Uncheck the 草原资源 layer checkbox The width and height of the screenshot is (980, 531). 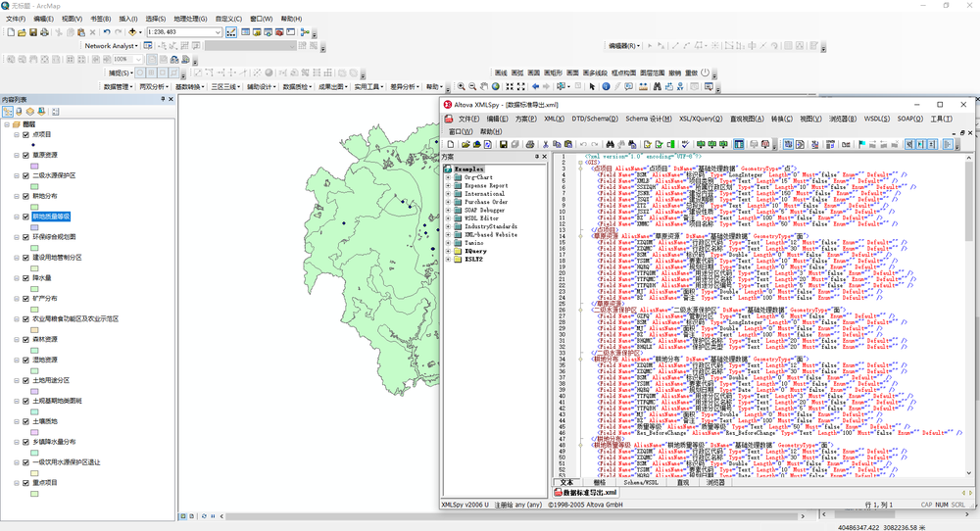pos(25,155)
